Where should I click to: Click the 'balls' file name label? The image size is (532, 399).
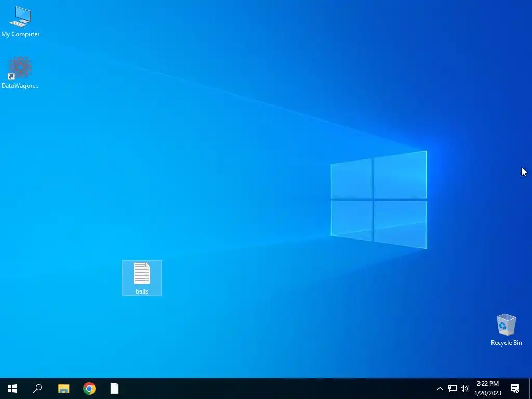(x=142, y=291)
